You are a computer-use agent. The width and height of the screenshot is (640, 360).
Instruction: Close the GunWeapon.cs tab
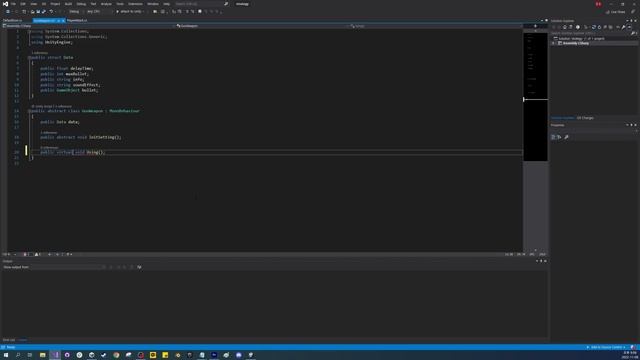coord(63,20)
